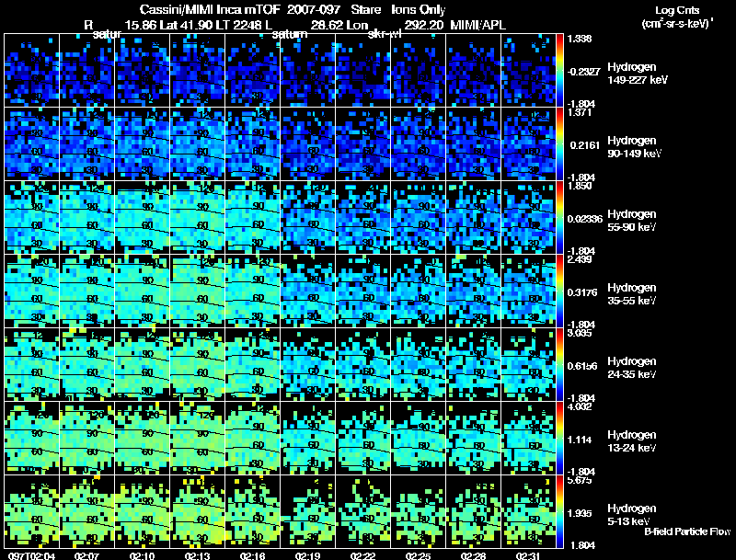Click the colorbar maximum value 1.371
736x560 pixels.
[x=581, y=112]
